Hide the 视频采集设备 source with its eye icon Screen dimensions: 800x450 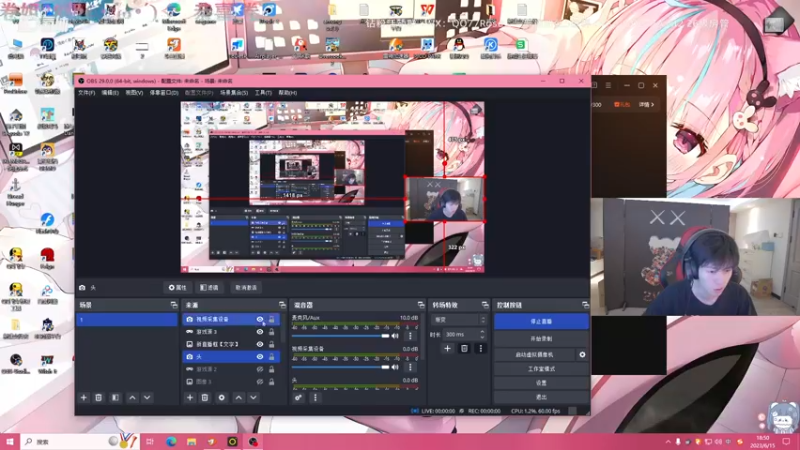click(x=260, y=319)
